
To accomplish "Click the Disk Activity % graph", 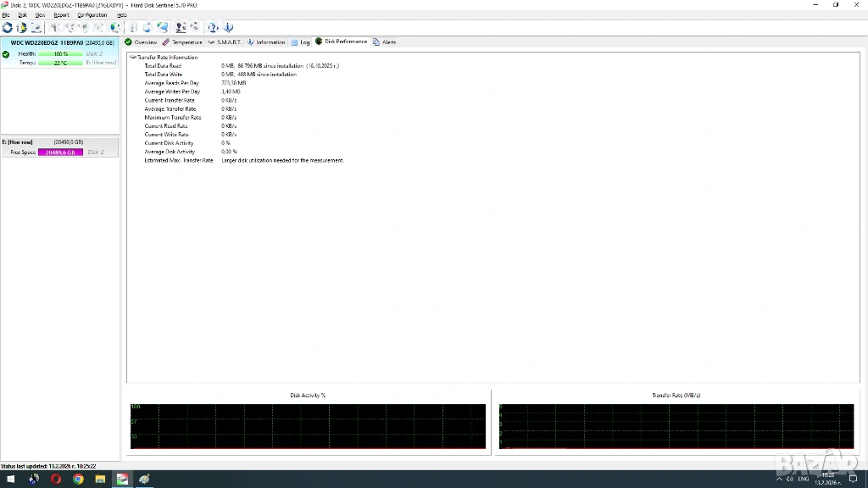I will (308, 426).
